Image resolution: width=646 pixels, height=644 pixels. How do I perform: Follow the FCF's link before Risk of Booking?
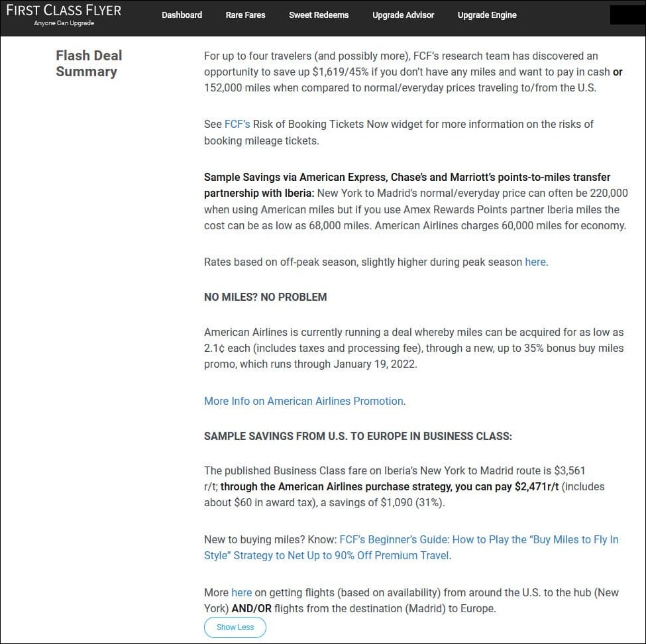coord(237,124)
